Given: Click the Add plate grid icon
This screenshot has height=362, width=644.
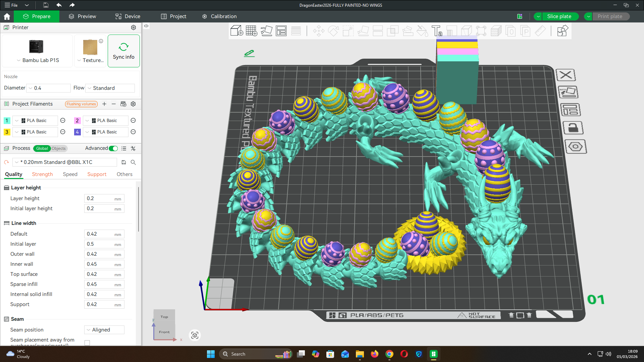Looking at the screenshot, I should 252,31.
